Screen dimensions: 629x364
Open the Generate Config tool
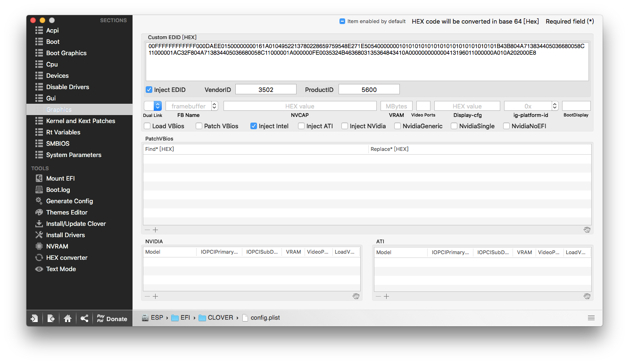click(69, 201)
